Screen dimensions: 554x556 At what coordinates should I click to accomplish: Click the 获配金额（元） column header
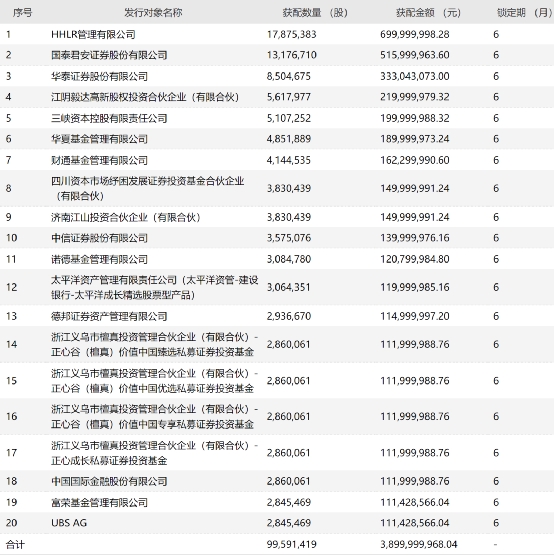[428, 13]
